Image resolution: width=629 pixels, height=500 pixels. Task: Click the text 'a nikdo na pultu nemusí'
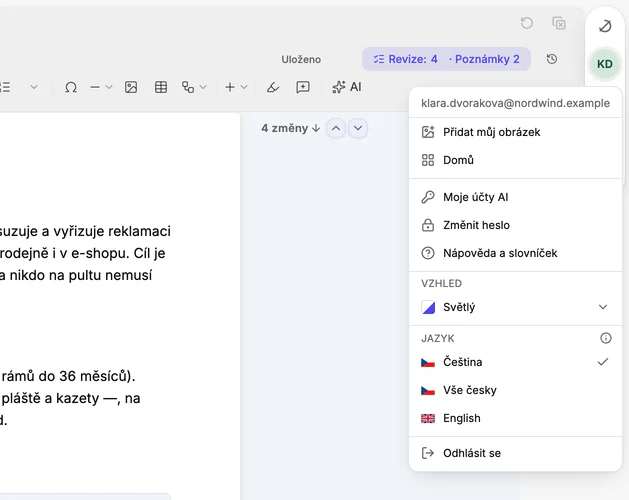(x=76, y=275)
